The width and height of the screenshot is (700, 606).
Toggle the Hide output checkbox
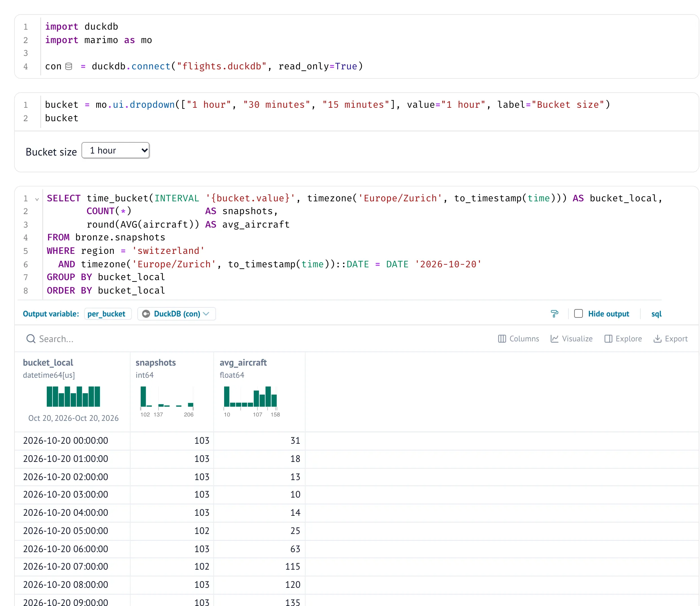coord(578,313)
